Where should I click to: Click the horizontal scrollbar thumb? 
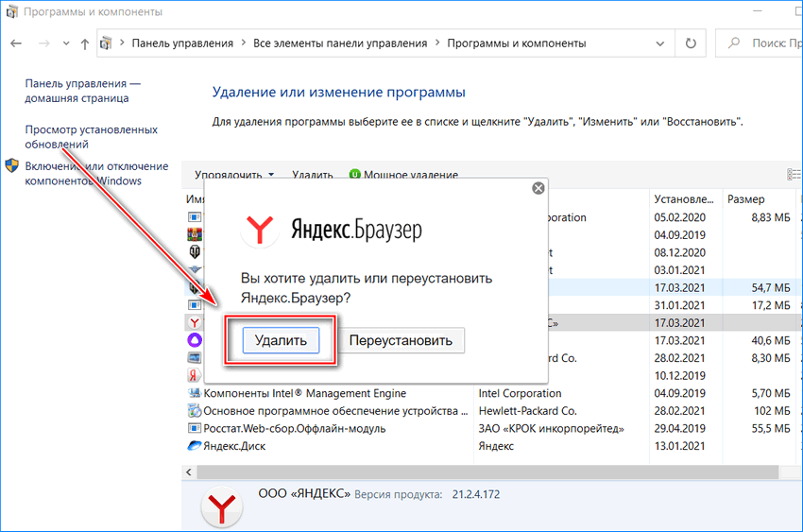(487, 472)
